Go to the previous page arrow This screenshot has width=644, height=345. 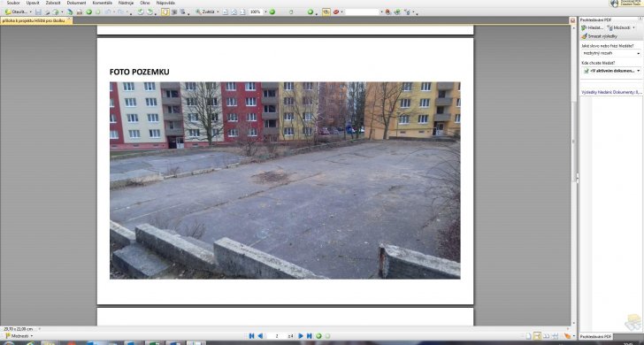point(260,336)
